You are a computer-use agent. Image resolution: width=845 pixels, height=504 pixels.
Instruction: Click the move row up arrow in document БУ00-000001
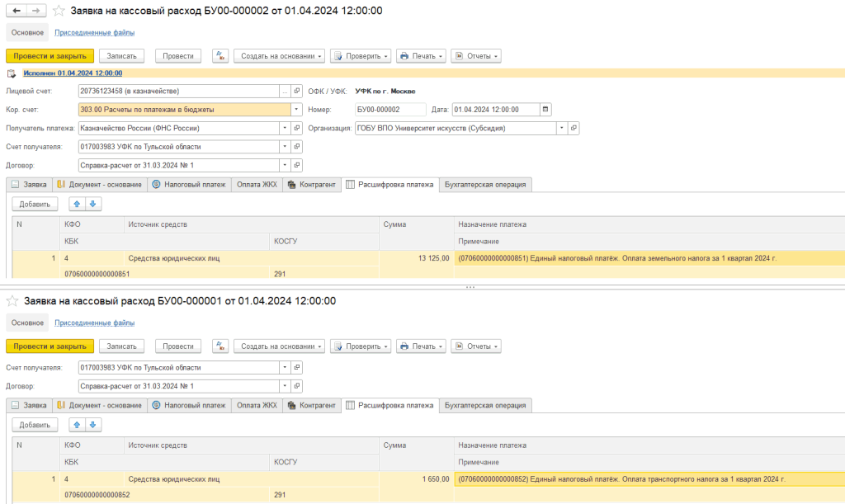77,425
